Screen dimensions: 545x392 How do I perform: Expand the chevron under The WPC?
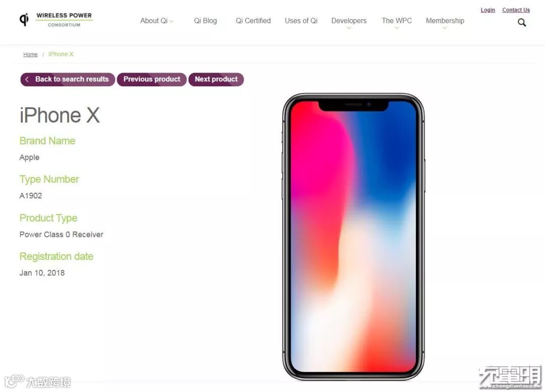[x=397, y=28]
